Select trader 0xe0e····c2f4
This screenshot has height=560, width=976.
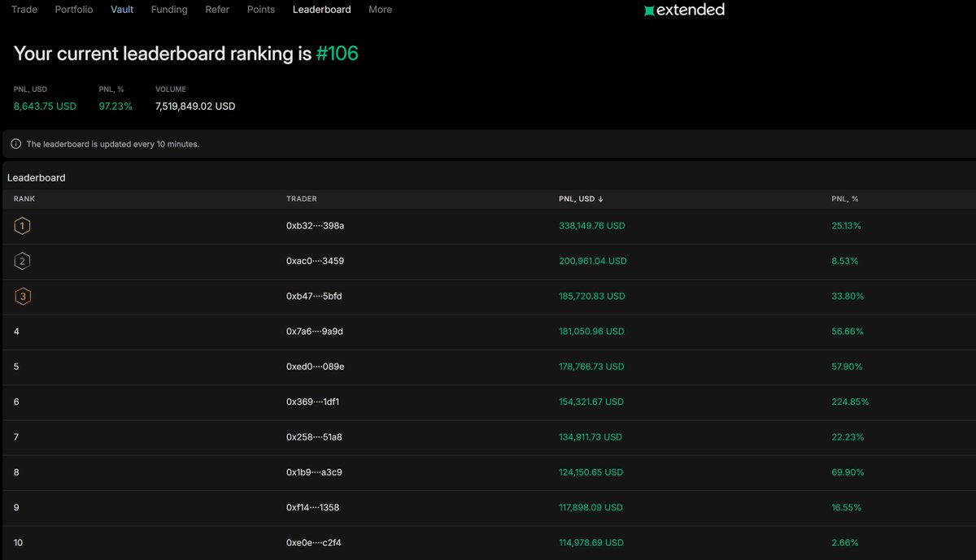point(314,542)
